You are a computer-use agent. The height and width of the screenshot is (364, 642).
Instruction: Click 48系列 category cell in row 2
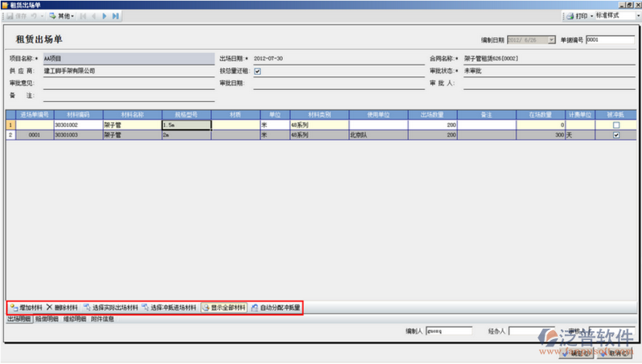[319, 135]
